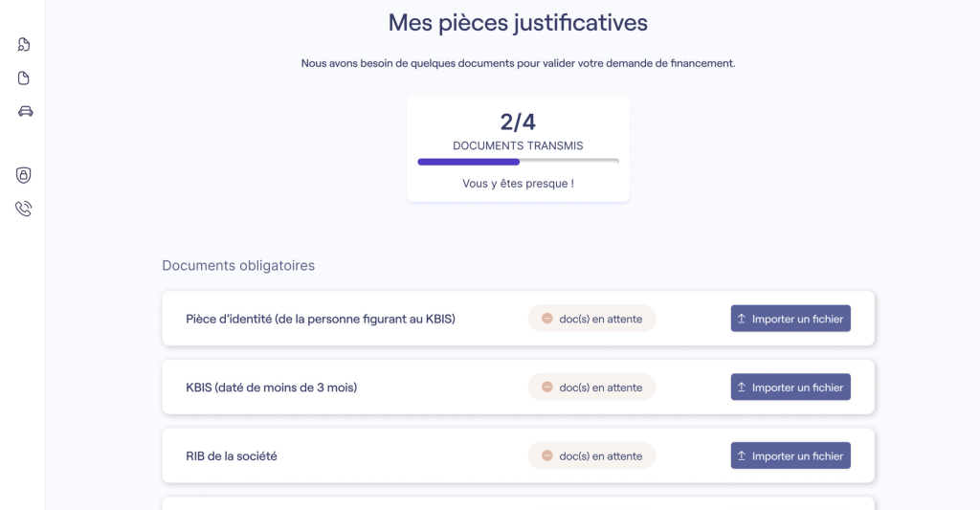Select the car vehicle icon in sidebar
The width and height of the screenshot is (980, 510).
click(25, 111)
